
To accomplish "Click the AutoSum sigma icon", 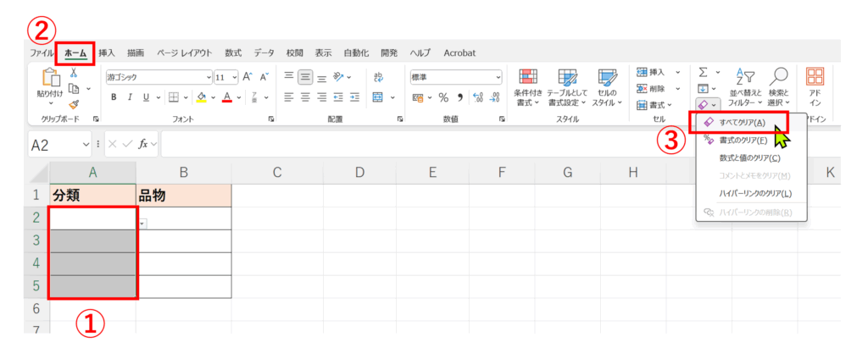I will click(x=704, y=73).
